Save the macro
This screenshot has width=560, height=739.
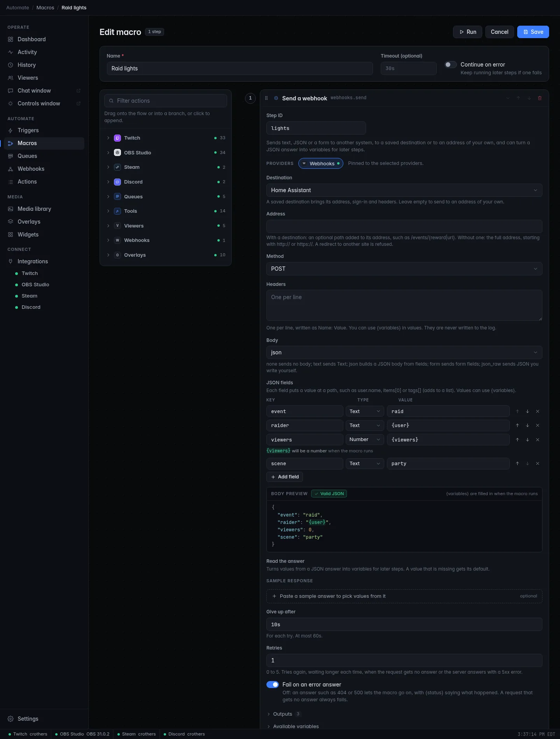click(533, 32)
